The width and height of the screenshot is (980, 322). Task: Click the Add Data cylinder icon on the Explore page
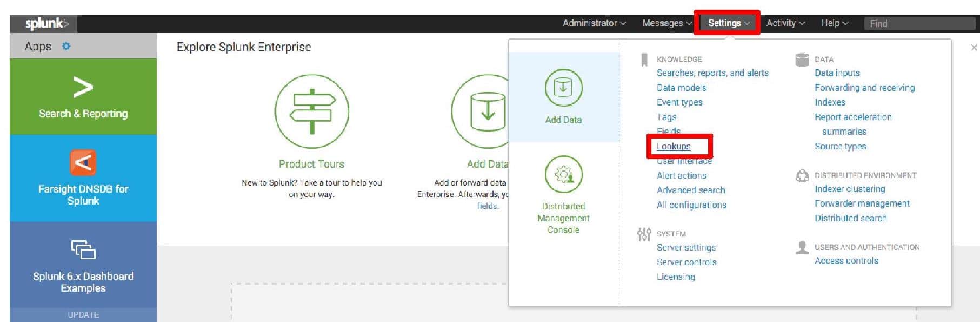pos(481,111)
